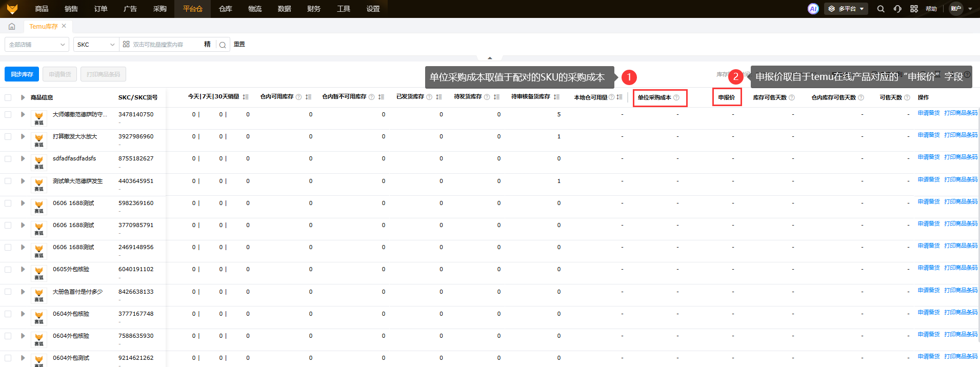The width and height of the screenshot is (980, 367).
Task: Close the Temu库存 tab
Action: [64, 26]
